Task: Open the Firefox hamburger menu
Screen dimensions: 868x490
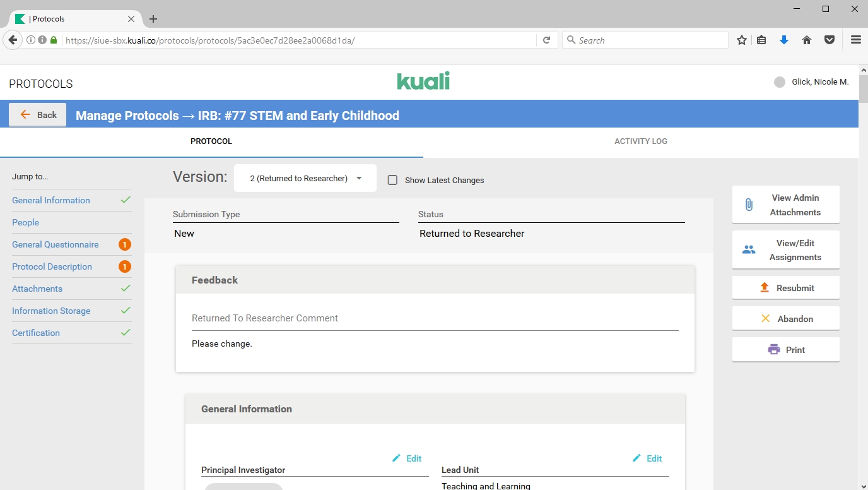Action: point(855,40)
